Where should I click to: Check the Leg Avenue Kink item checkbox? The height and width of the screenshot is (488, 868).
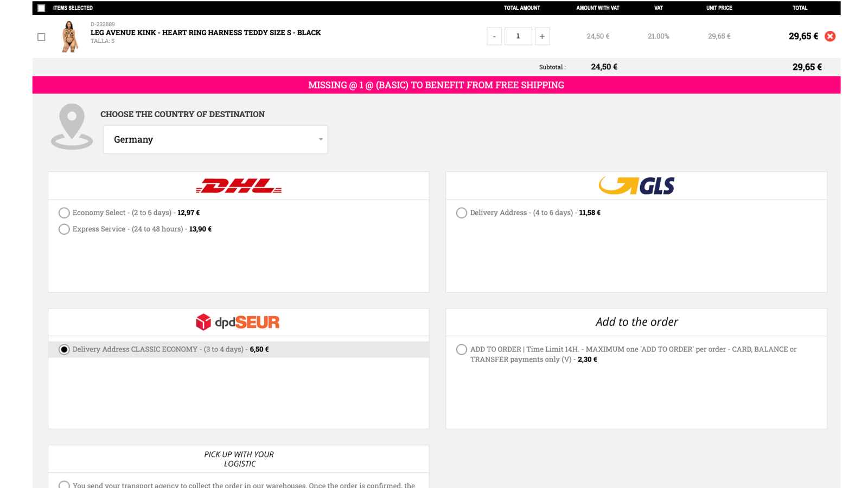pos(41,37)
